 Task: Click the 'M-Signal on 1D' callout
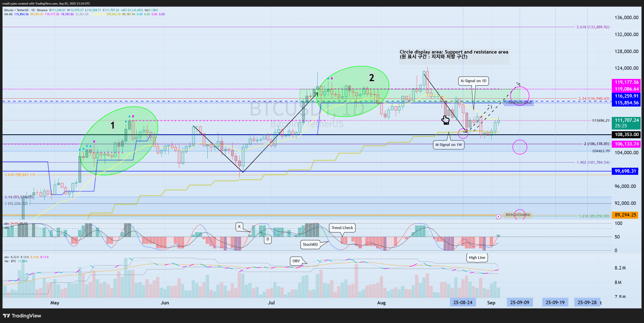pyautogui.click(x=473, y=81)
